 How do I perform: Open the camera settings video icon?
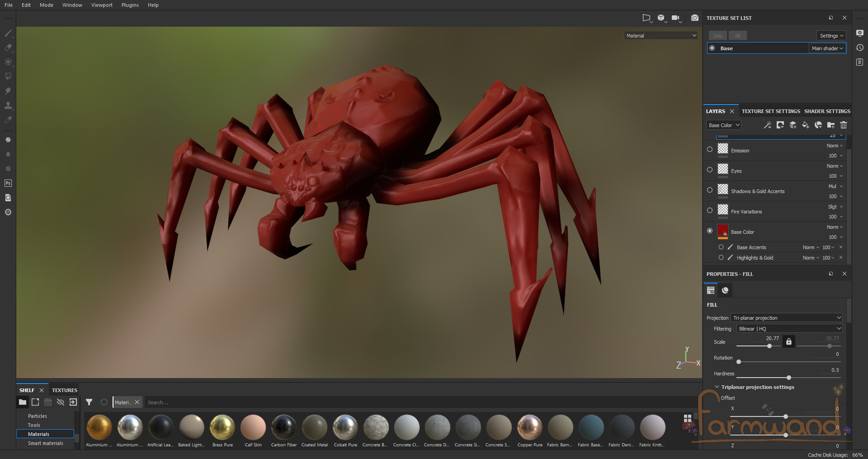(x=676, y=18)
